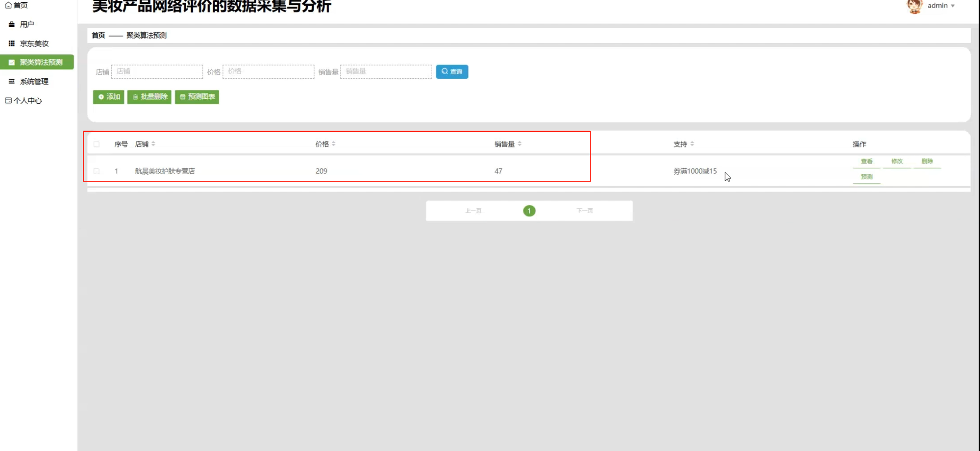Click the home icon beside 首页
The width and height of the screenshot is (980, 451).
coord(8,5)
